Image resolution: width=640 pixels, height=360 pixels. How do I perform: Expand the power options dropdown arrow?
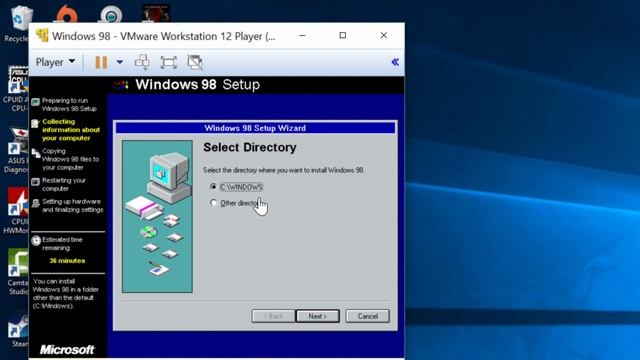click(120, 62)
